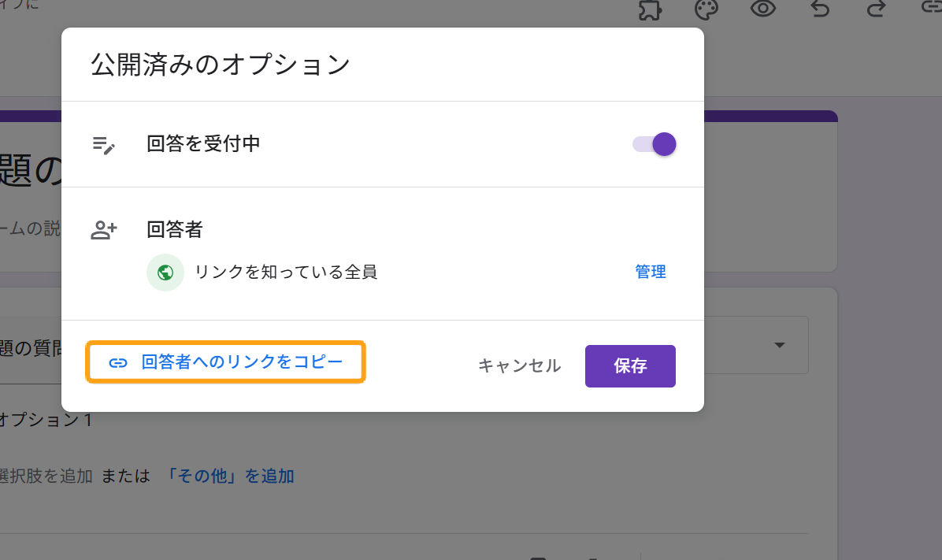Copy responder link with 回答者へのリンクをコピー
The width and height of the screenshot is (942, 560).
[226, 362]
